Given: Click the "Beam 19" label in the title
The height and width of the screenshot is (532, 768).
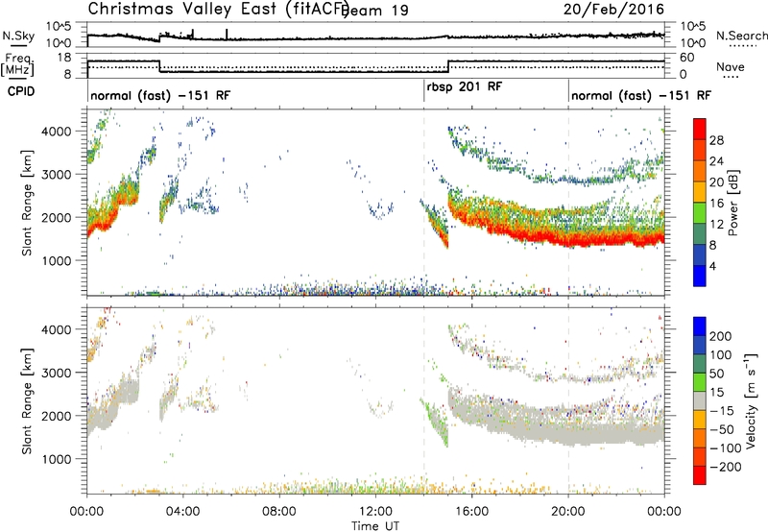Looking at the screenshot, I should click(376, 11).
